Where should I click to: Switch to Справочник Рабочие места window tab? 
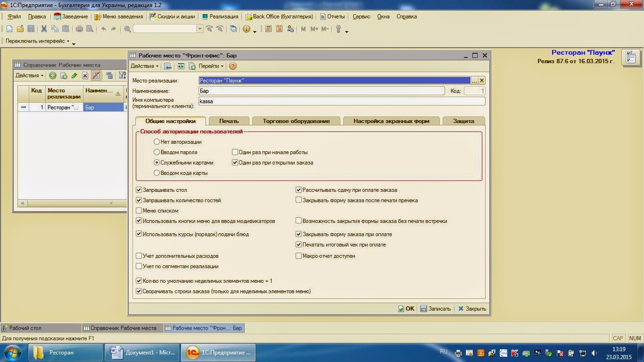point(122,328)
